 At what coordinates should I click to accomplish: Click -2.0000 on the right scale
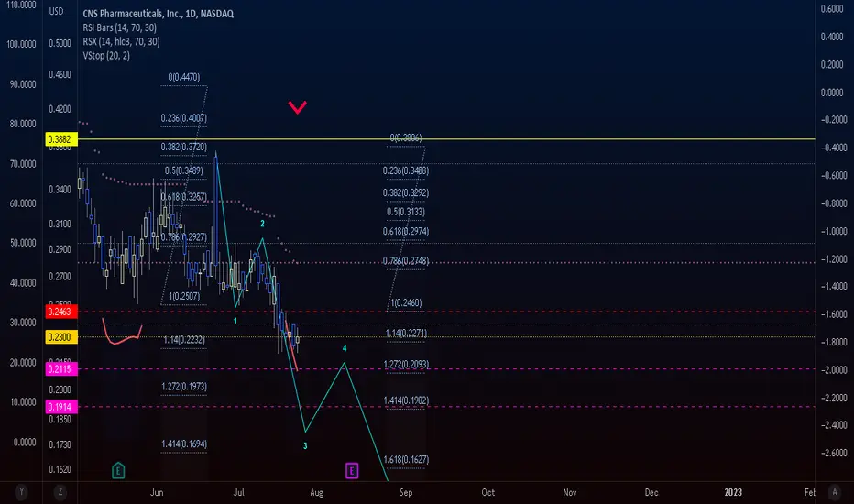point(834,369)
